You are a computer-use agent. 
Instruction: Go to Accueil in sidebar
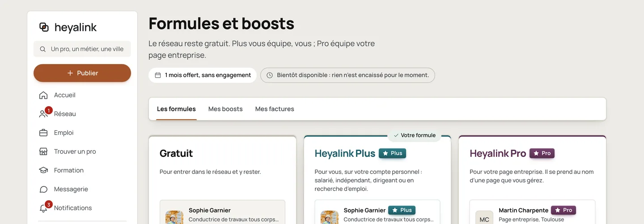pyautogui.click(x=82, y=95)
